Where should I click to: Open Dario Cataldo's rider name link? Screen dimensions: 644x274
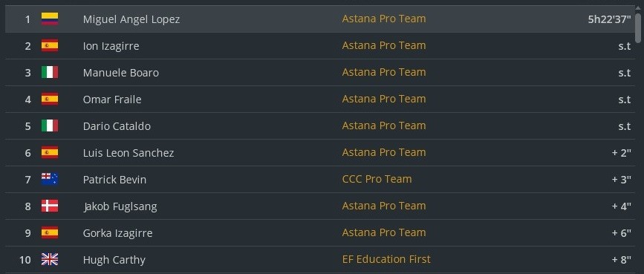pyautogui.click(x=117, y=126)
